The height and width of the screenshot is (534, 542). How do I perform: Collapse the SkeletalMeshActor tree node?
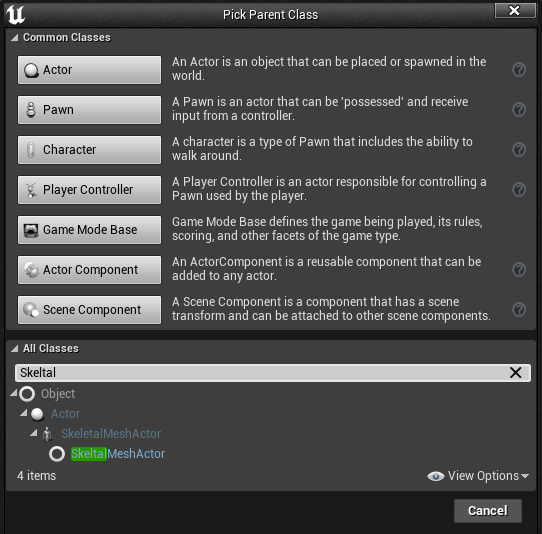(x=34, y=433)
